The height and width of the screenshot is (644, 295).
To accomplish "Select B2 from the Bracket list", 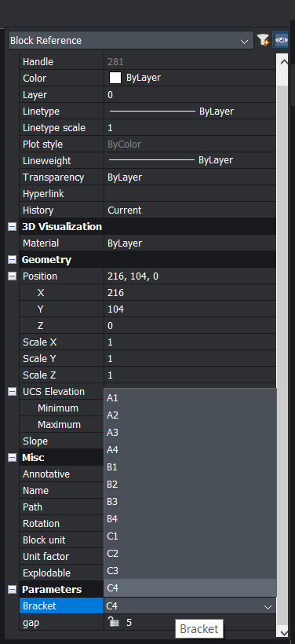I will point(190,485).
